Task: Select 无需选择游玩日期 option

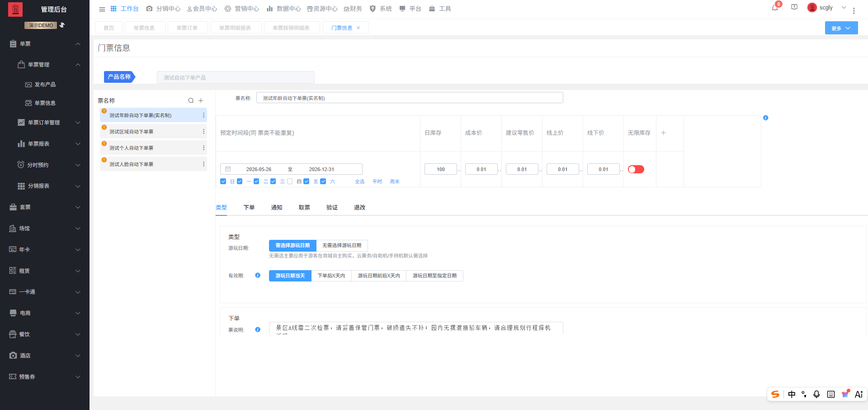Action: 342,245
